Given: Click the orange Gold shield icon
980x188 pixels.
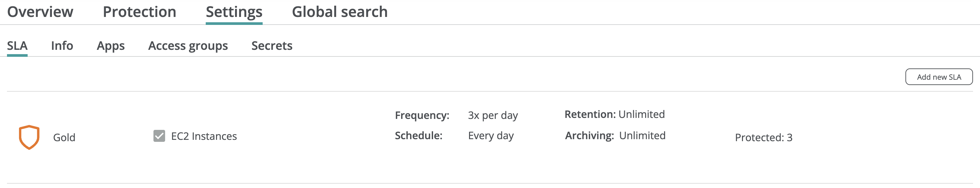Looking at the screenshot, I should (x=29, y=137).
